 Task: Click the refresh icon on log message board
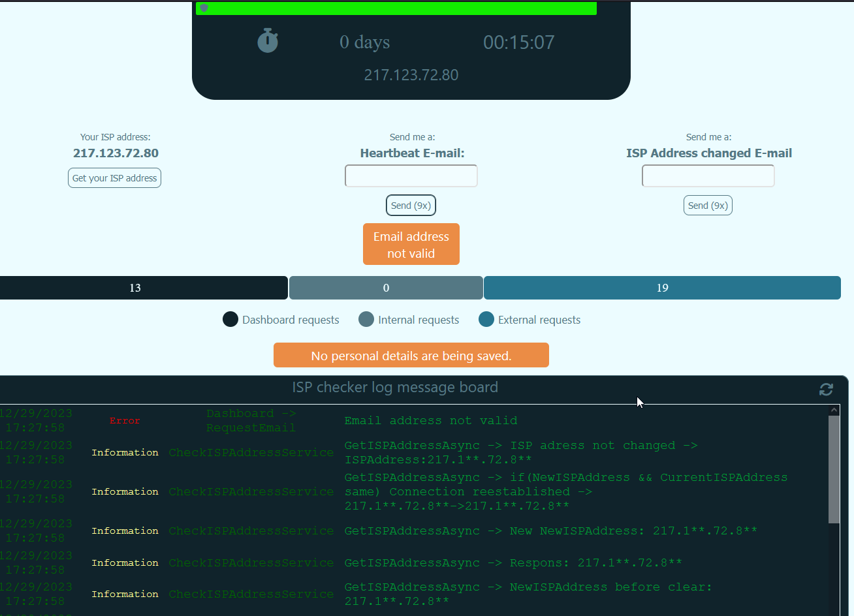pyautogui.click(x=826, y=390)
